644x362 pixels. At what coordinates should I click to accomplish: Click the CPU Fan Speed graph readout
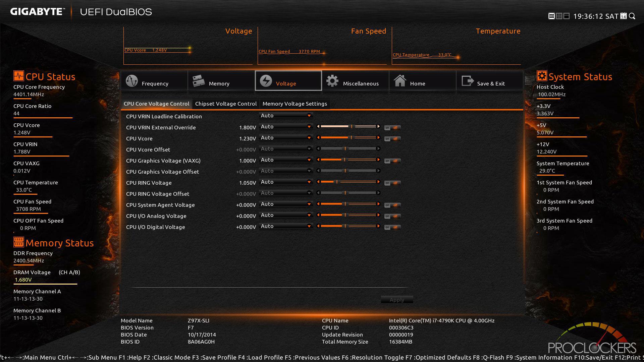tap(289, 52)
